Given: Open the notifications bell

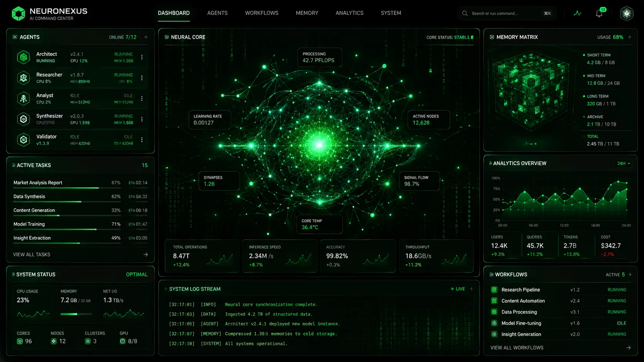Looking at the screenshot, I should coord(599,13).
